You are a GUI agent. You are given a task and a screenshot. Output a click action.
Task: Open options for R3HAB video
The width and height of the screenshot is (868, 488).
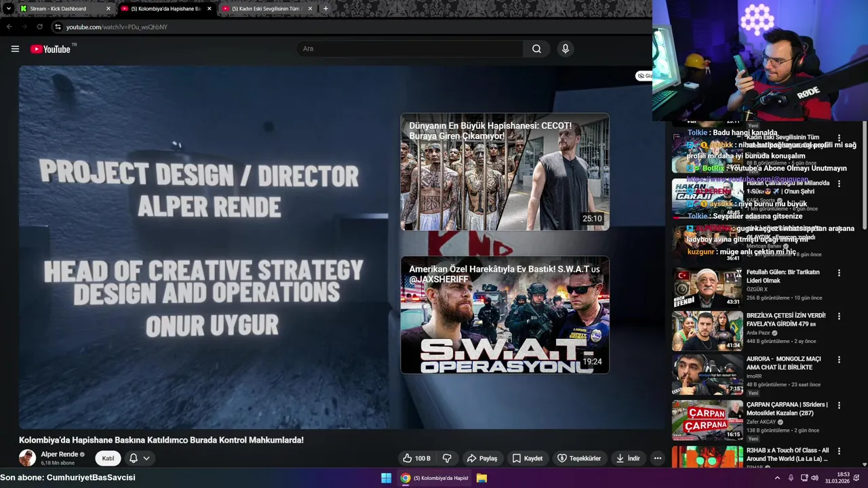[839, 451]
